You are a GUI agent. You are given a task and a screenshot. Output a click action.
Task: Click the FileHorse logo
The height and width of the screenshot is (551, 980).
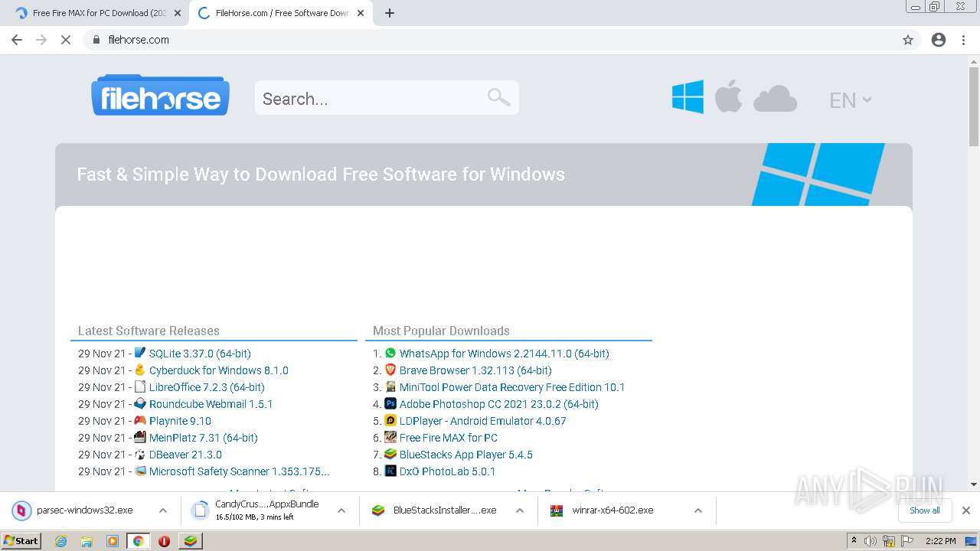coord(160,95)
